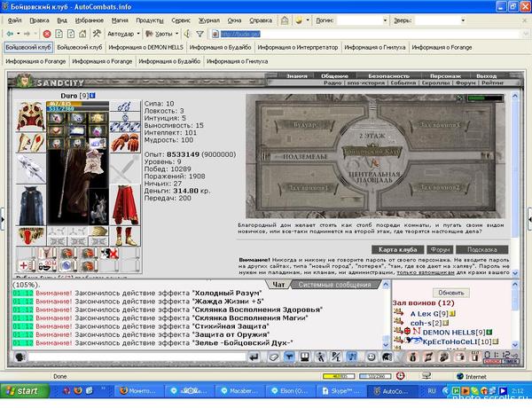The image size is (532, 408).
Task: Click the white winged weapon slot
Action: [30, 169]
